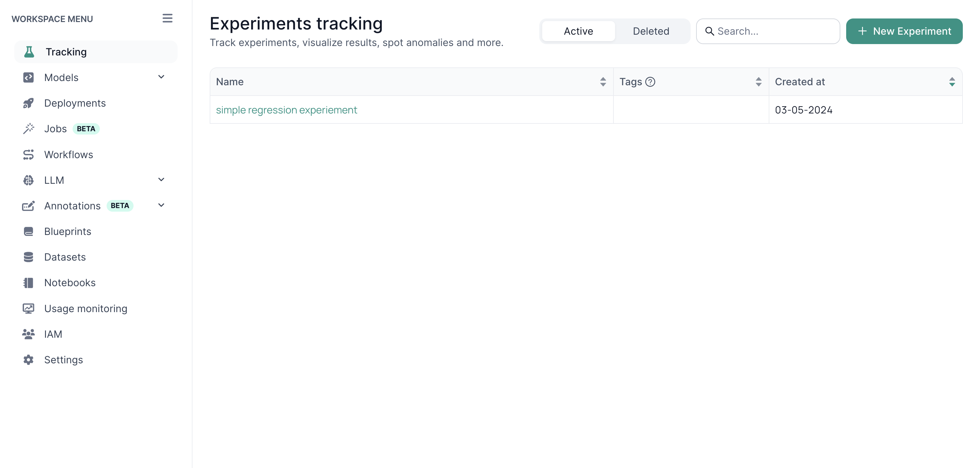980x468 pixels.
Task: Expand the LLM section
Action: point(161,179)
